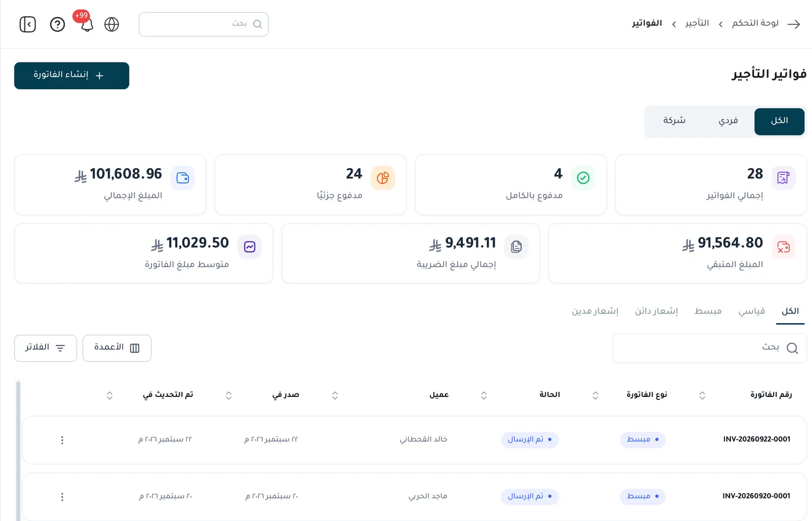Click invoice number INV-20260922-0001

(x=756, y=439)
